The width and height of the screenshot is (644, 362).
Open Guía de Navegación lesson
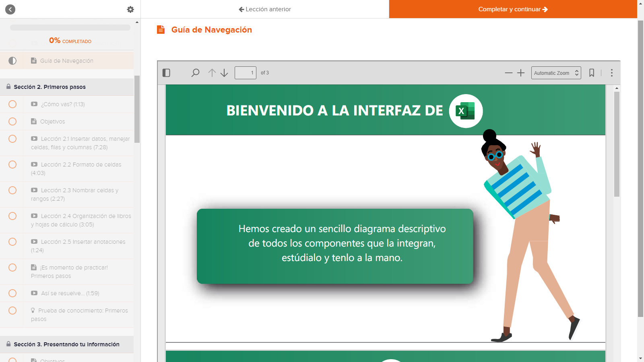pos(67,61)
